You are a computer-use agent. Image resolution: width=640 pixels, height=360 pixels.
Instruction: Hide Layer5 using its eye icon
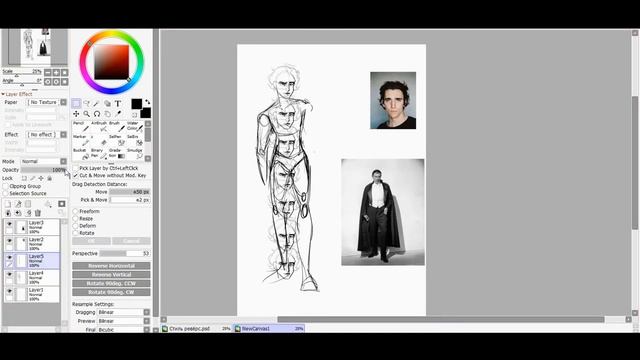pos(9,258)
